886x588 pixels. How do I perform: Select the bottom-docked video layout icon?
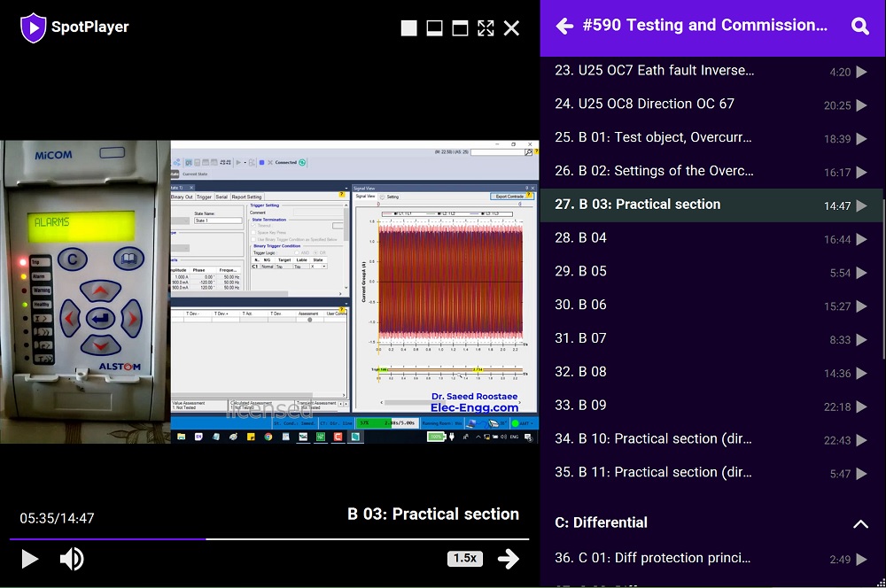[434, 28]
